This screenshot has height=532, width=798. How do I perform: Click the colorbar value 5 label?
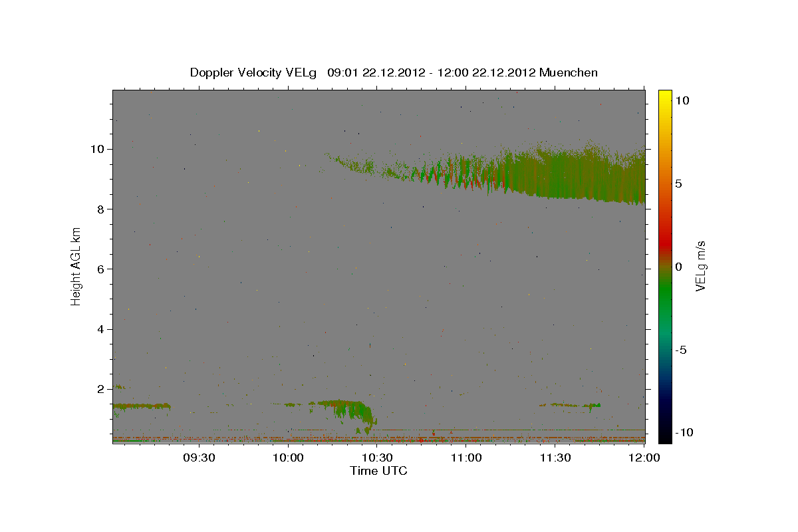pos(679,183)
